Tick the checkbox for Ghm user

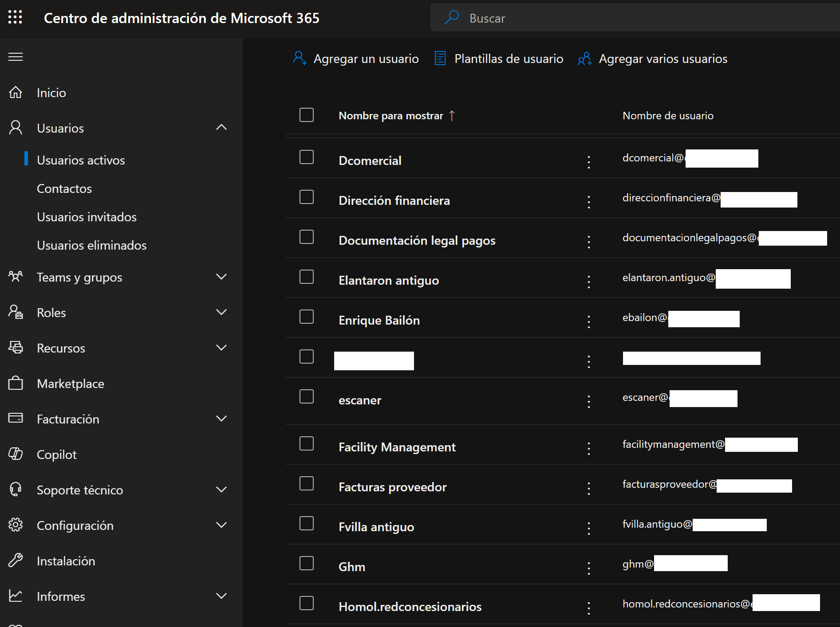tap(307, 563)
